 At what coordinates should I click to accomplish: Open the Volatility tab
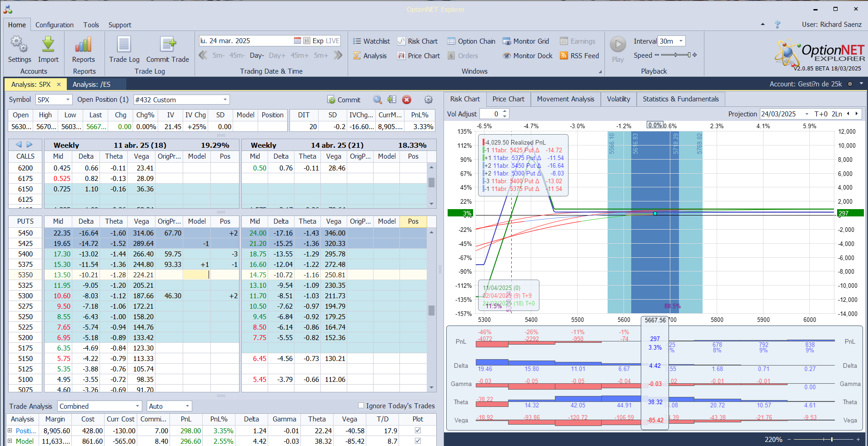(619, 99)
